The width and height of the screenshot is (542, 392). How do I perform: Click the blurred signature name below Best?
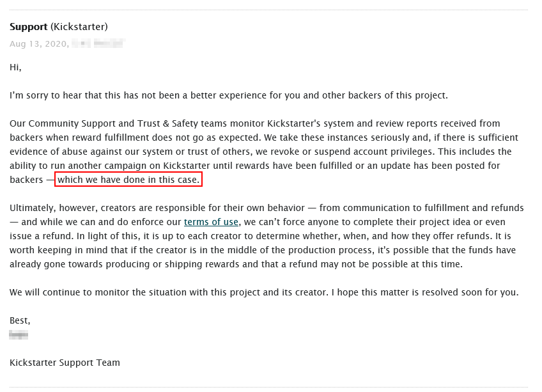pos(19,334)
